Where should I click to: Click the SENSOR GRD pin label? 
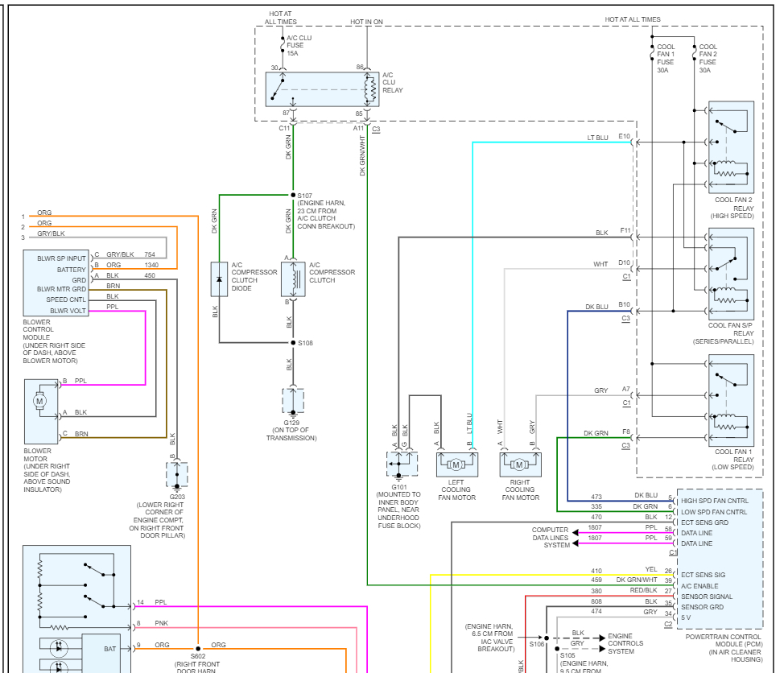click(x=703, y=607)
